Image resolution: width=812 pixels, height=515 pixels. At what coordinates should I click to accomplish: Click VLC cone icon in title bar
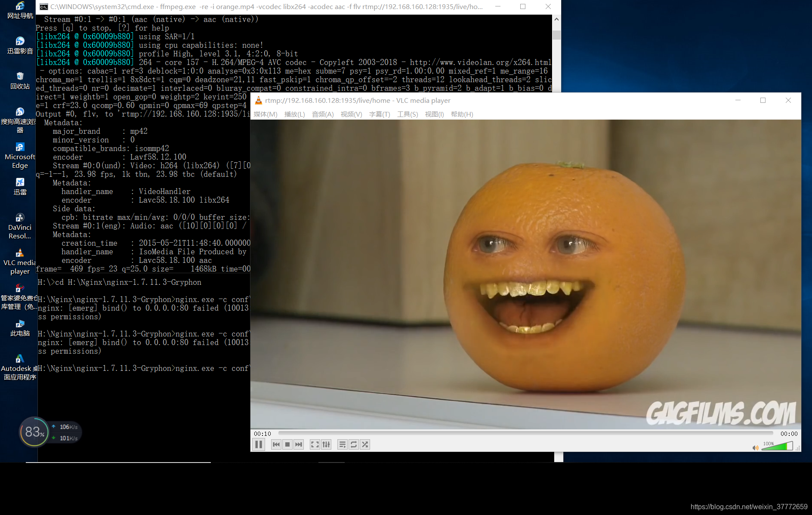coord(259,100)
